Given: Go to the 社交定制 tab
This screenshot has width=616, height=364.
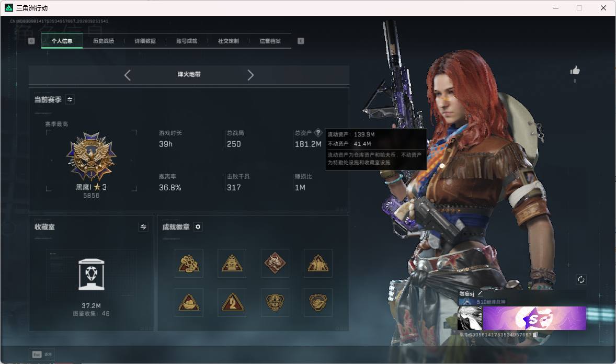Looking at the screenshot, I should [228, 41].
